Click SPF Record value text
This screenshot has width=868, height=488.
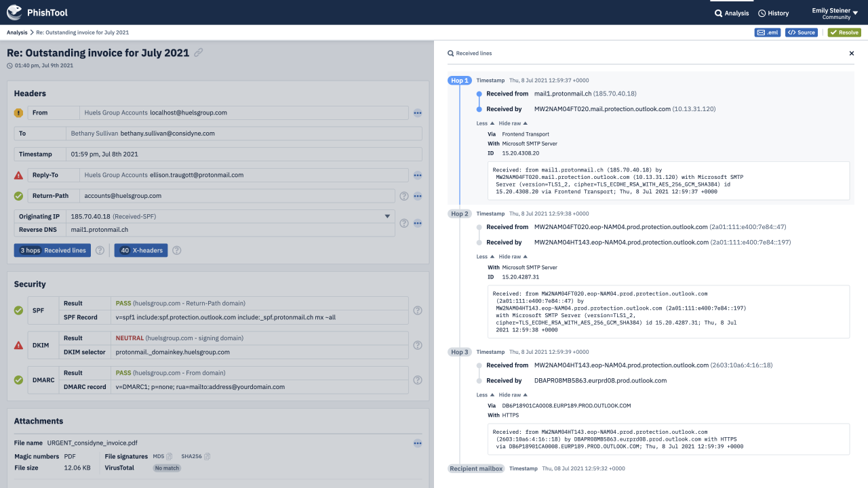pos(226,317)
